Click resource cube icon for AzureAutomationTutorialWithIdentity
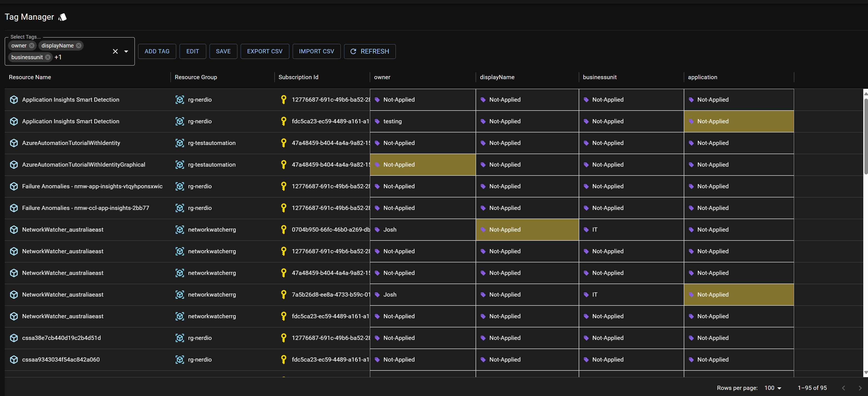The image size is (868, 396). click(x=14, y=143)
